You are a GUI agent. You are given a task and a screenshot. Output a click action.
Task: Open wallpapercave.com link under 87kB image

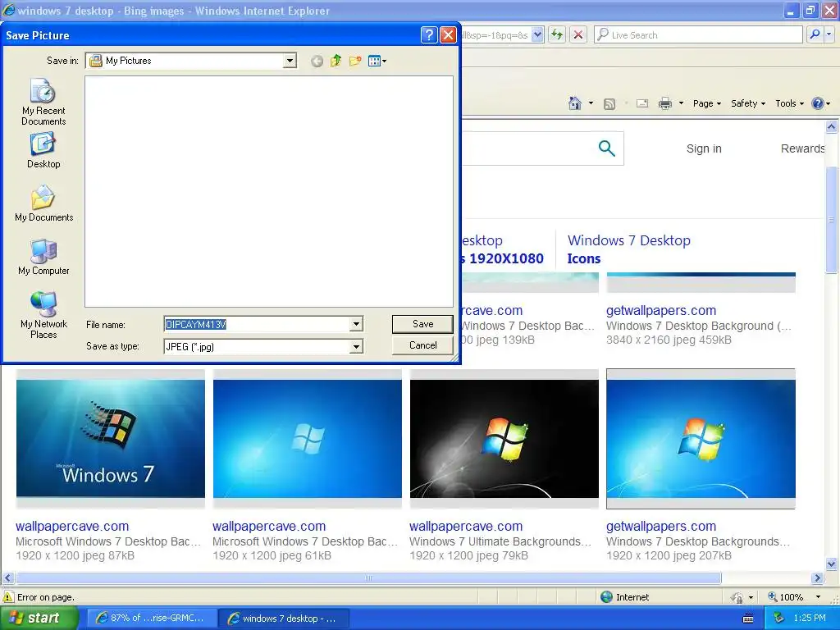pos(72,526)
